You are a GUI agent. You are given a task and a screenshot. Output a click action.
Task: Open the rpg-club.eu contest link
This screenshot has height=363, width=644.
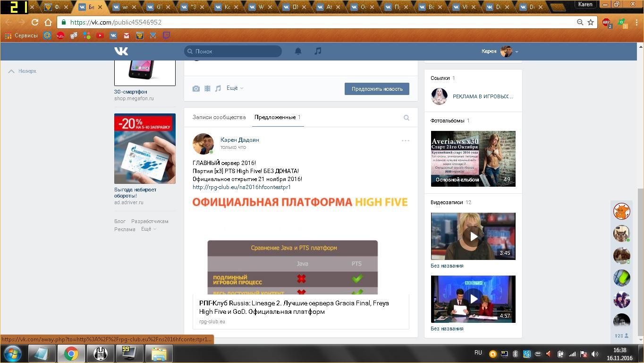click(x=241, y=187)
